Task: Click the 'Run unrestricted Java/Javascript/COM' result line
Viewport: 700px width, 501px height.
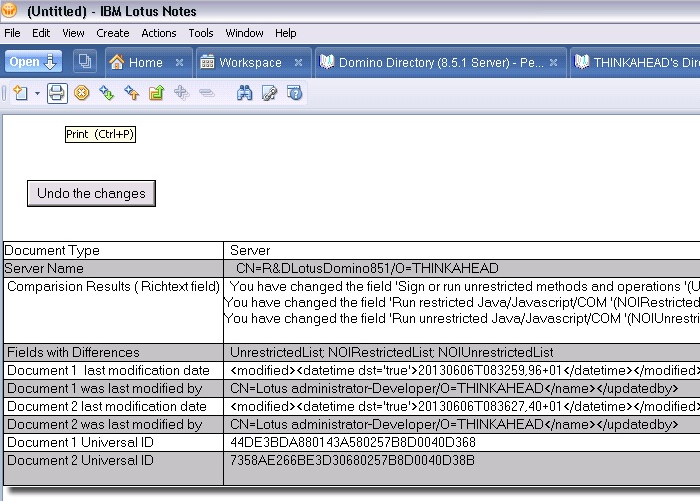Action: 462,318
